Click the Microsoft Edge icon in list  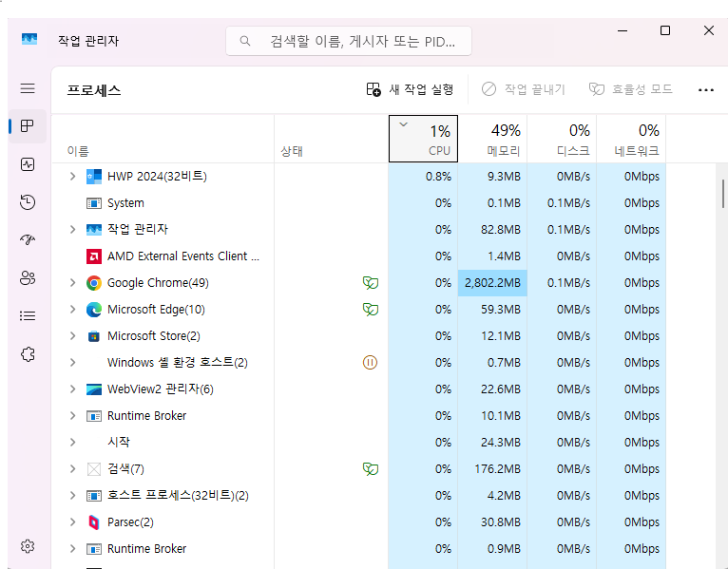tap(94, 310)
